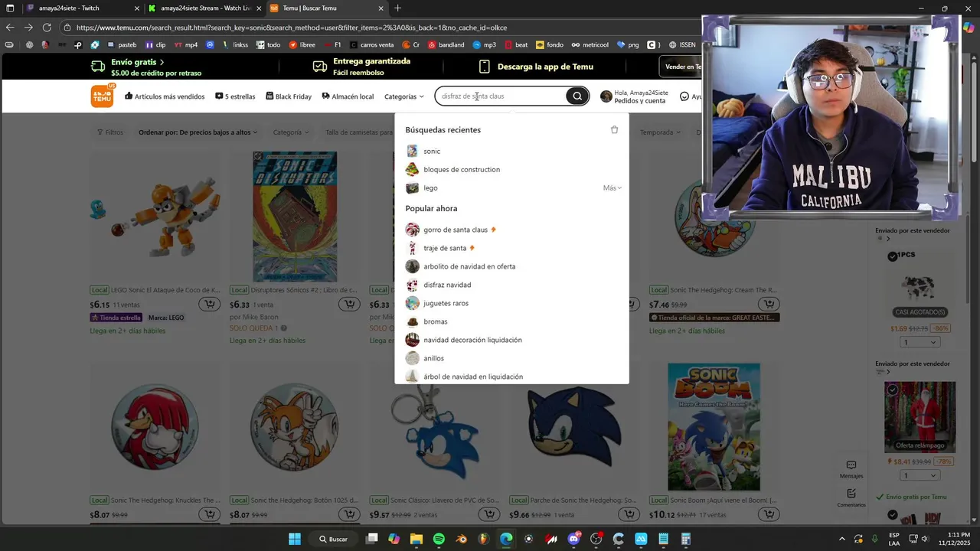The height and width of the screenshot is (551, 980).
Task: Add Disruptores Sónicos book to cart
Action: click(x=350, y=305)
